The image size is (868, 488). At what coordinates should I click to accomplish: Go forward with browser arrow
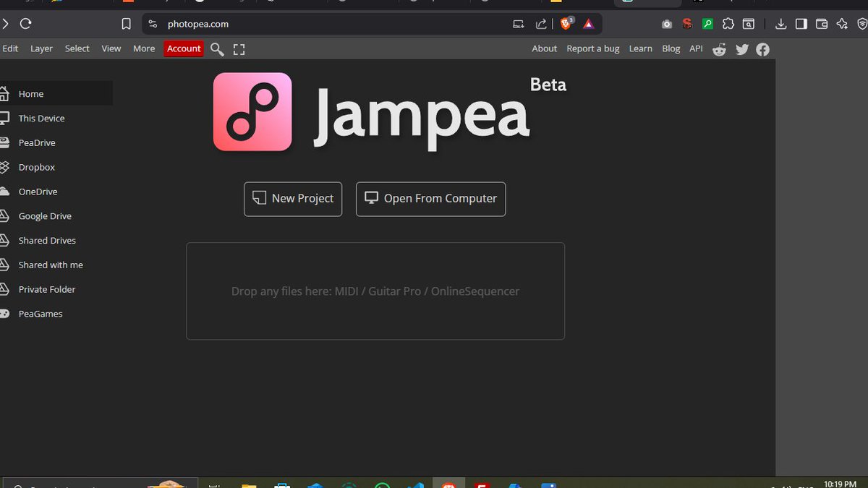pyautogui.click(x=4, y=24)
